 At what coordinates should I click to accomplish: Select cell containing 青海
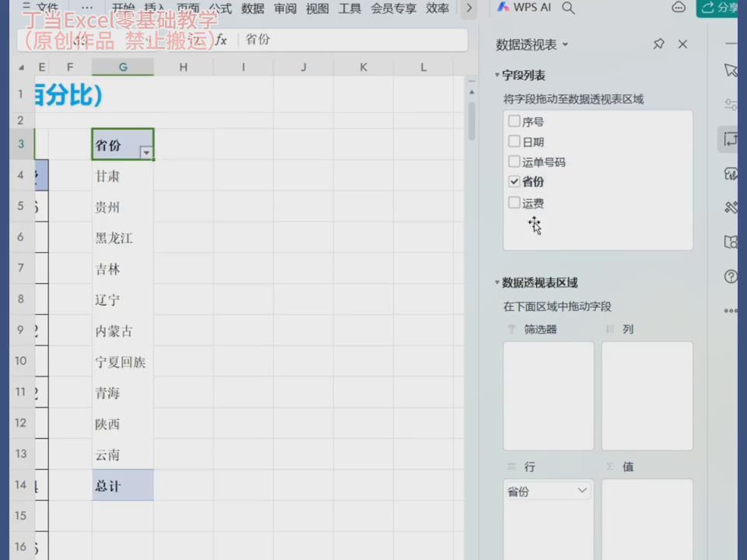click(x=123, y=393)
